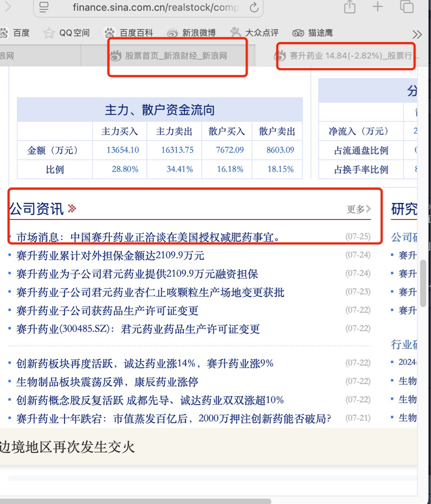The width and height of the screenshot is (431, 504).
Task: Open the 边境地区再次发生交火 headline banner
Action: pyautogui.click(x=67, y=447)
